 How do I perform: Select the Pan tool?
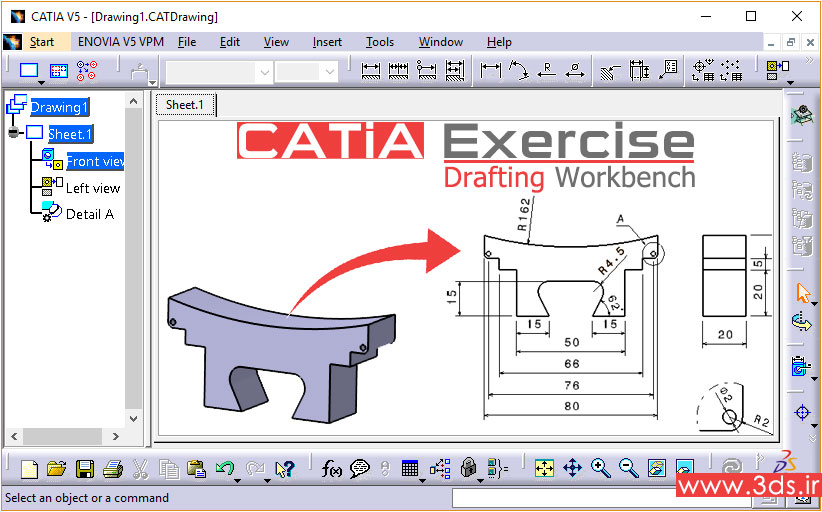point(572,468)
